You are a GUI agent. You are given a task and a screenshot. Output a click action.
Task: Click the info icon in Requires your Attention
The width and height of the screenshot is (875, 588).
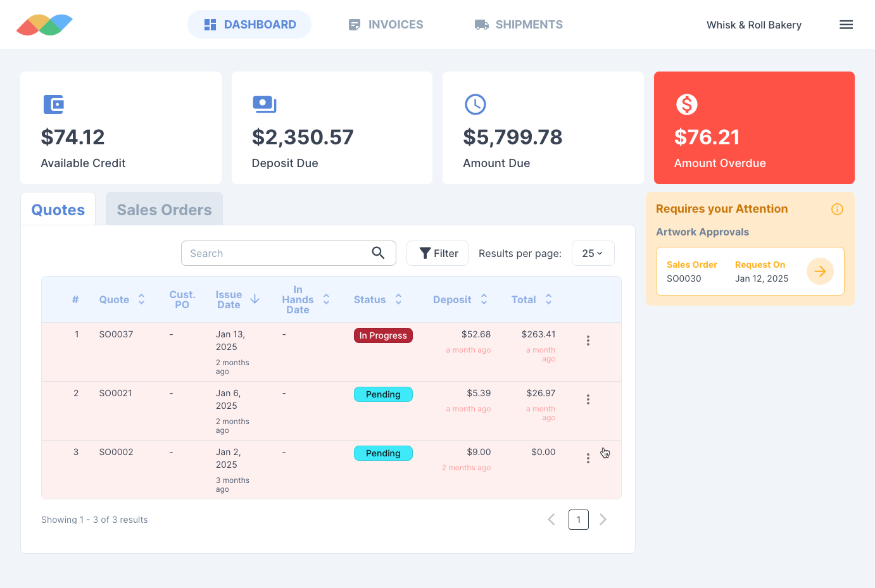pos(837,210)
